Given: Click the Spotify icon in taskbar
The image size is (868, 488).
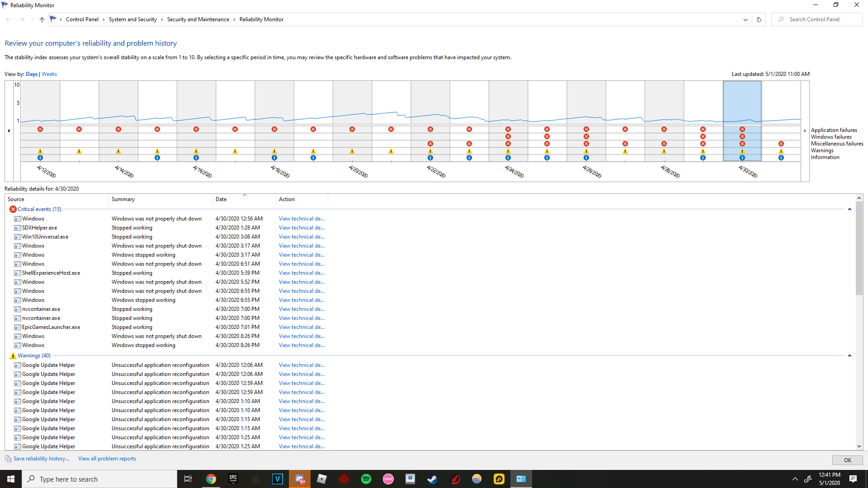Looking at the screenshot, I should 365,479.
